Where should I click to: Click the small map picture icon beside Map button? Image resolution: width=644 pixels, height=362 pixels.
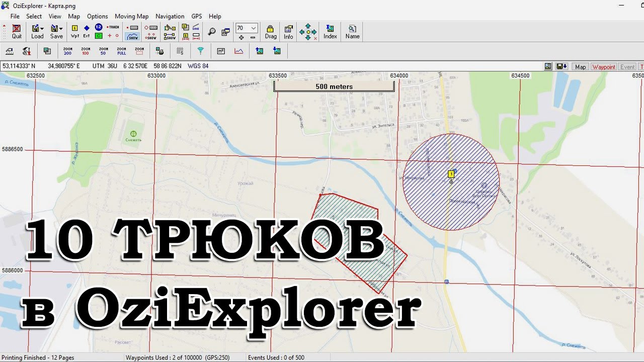click(548, 66)
